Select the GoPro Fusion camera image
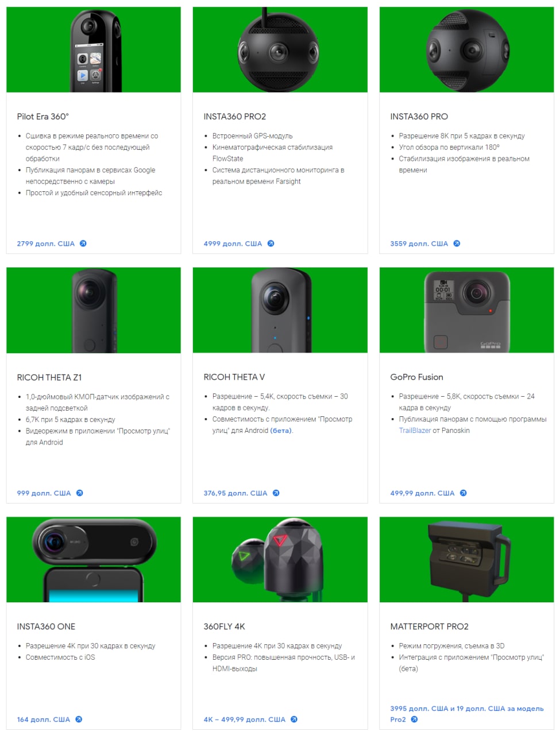 (x=466, y=310)
